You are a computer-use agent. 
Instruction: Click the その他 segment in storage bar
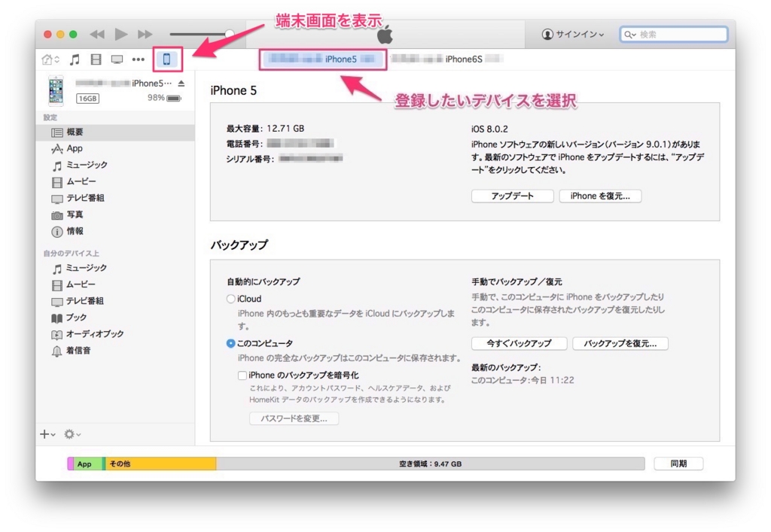point(160,464)
